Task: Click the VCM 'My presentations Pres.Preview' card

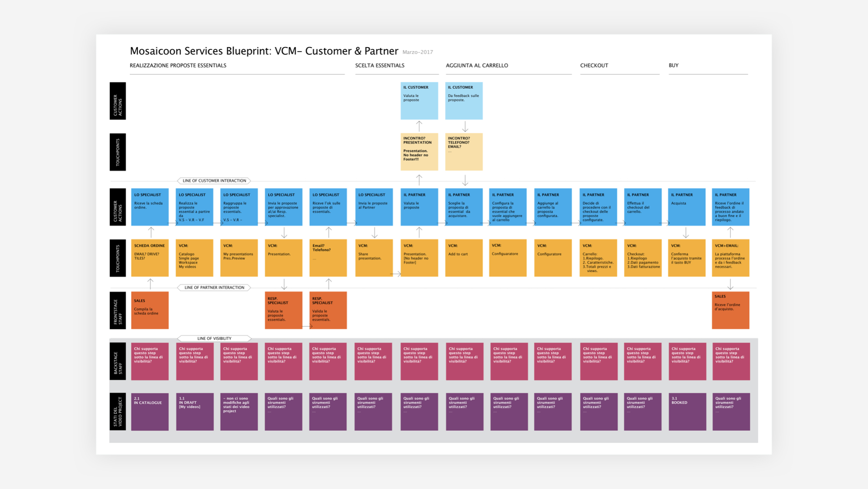Action: 239,258
